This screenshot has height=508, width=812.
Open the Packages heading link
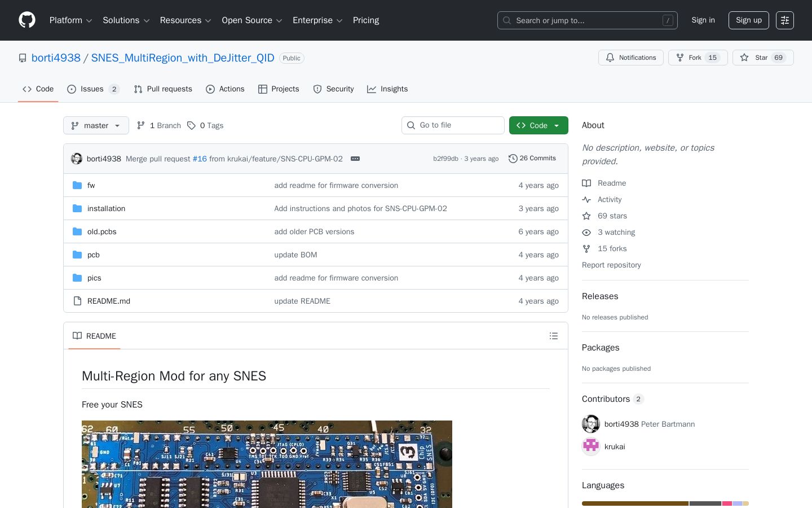601,348
